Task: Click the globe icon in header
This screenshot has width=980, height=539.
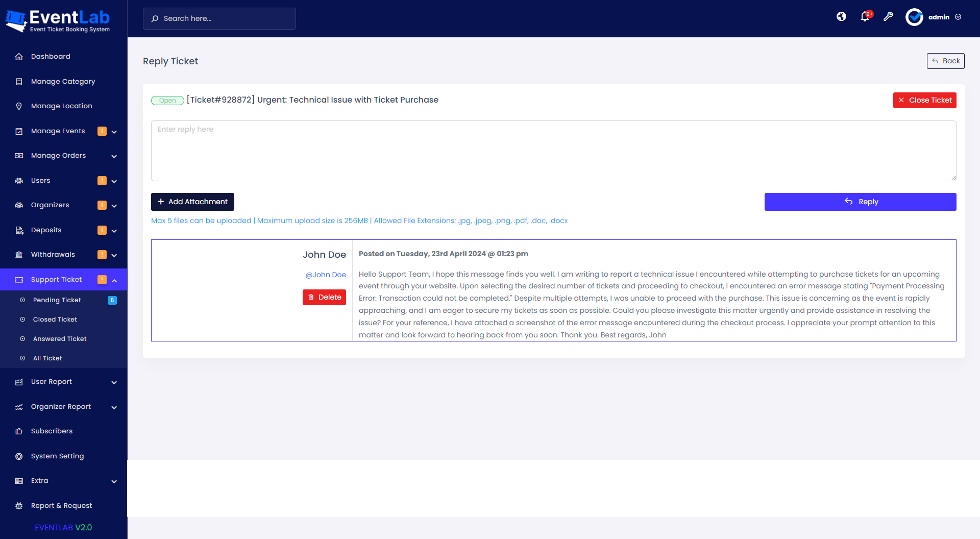Action: pyautogui.click(x=841, y=17)
